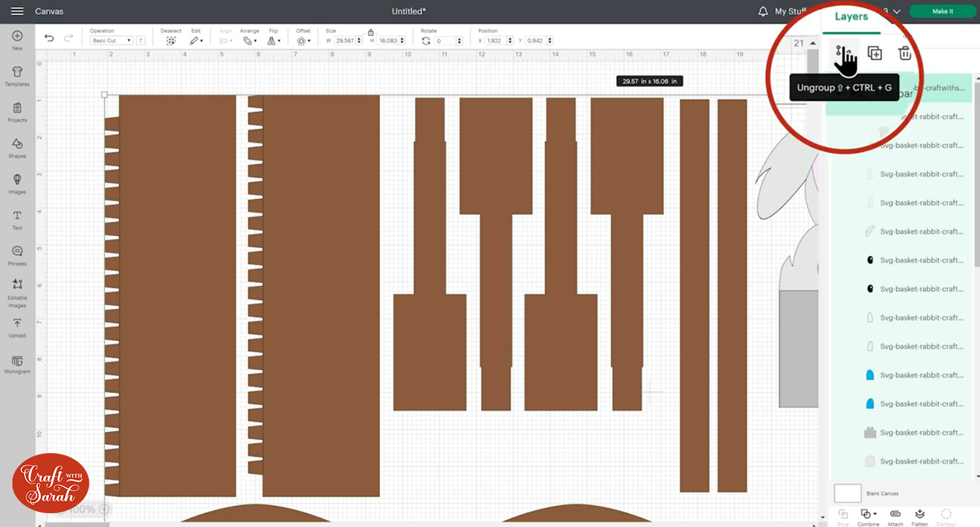This screenshot has width=980, height=527.
Task: Open the Templates panel
Action: coord(17,76)
